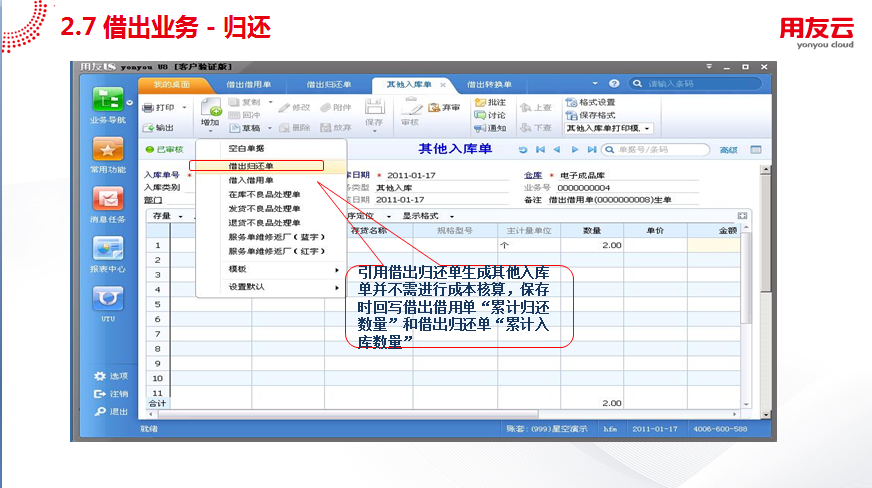This screenshot has width=872, height=488.
Task: Click the 输出 export button
Action: click(158, 128)
